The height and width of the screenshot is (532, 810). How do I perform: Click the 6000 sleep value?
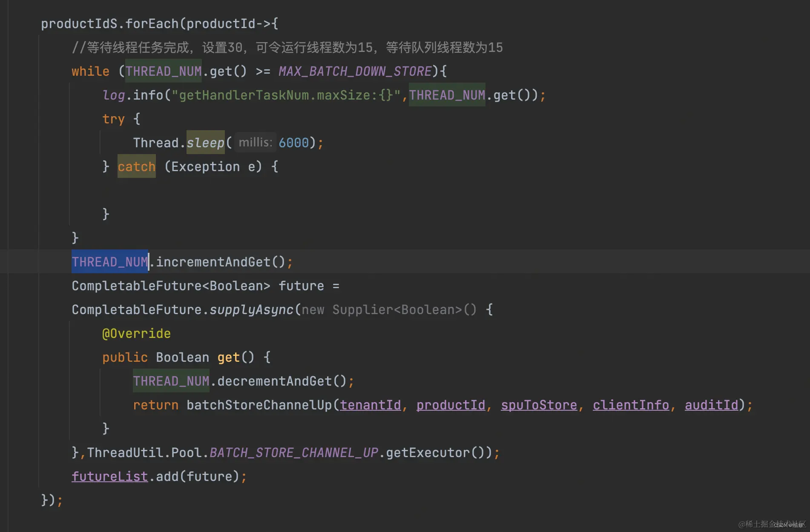[x=294, y=143]
